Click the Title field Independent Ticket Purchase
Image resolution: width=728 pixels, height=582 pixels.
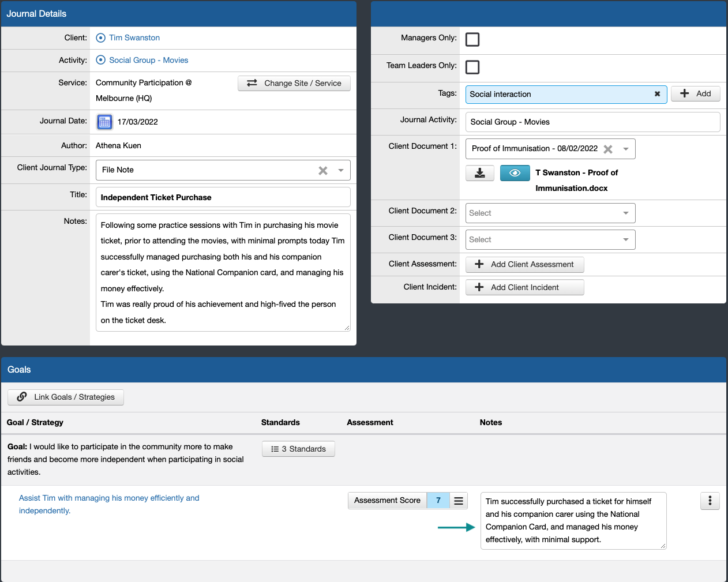coord(223,197)
